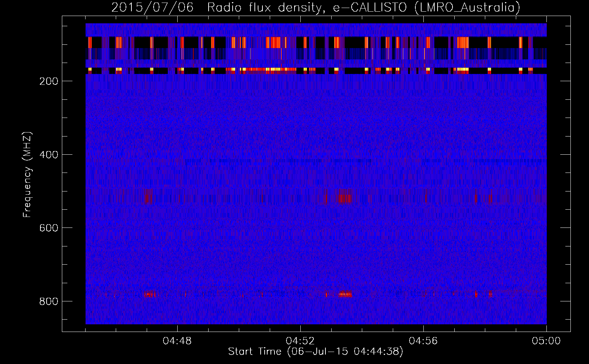Click the 400 frequency tick label
Image resolution: width=589 pixels, height=364 pixels.
(49, 154)
